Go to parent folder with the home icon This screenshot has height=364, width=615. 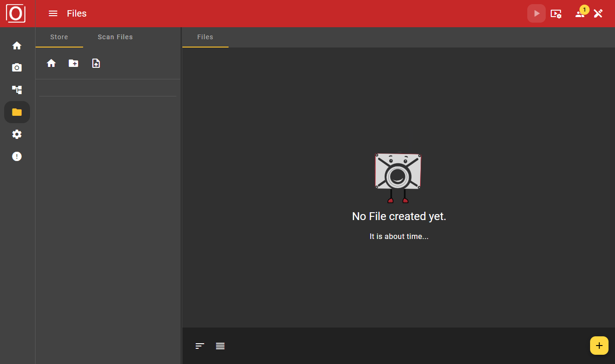pos(51,63)
